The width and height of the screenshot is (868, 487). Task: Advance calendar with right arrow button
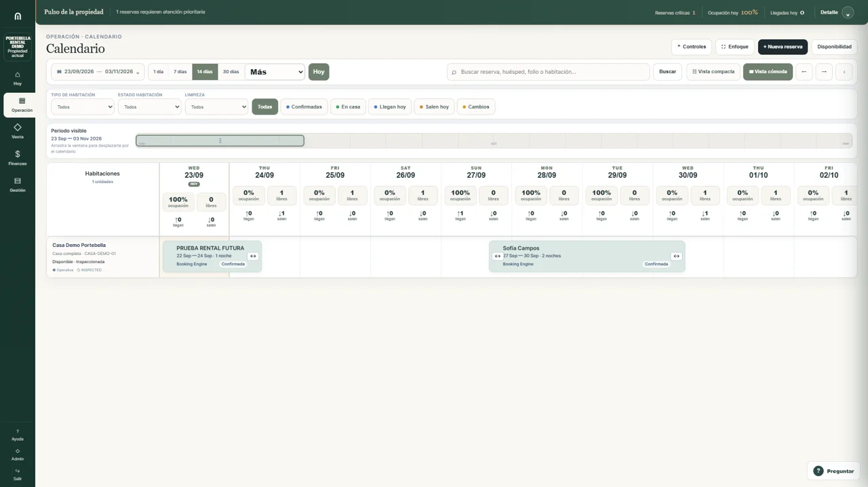(x=824, y=72)
